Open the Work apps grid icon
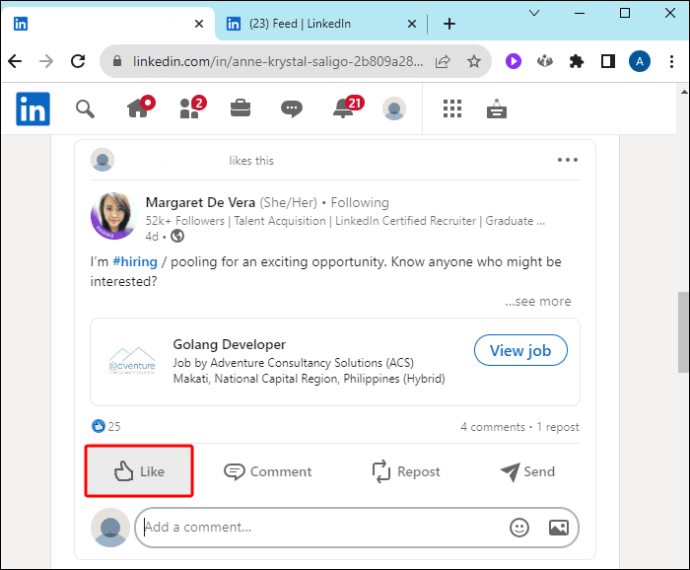This screenshot has height=570, width=690. tap(452, 108)
